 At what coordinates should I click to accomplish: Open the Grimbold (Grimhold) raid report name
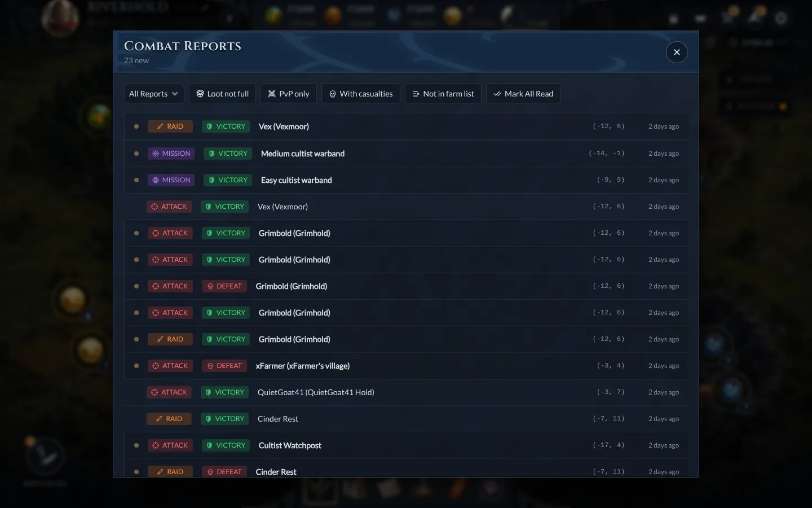(294, 339)
